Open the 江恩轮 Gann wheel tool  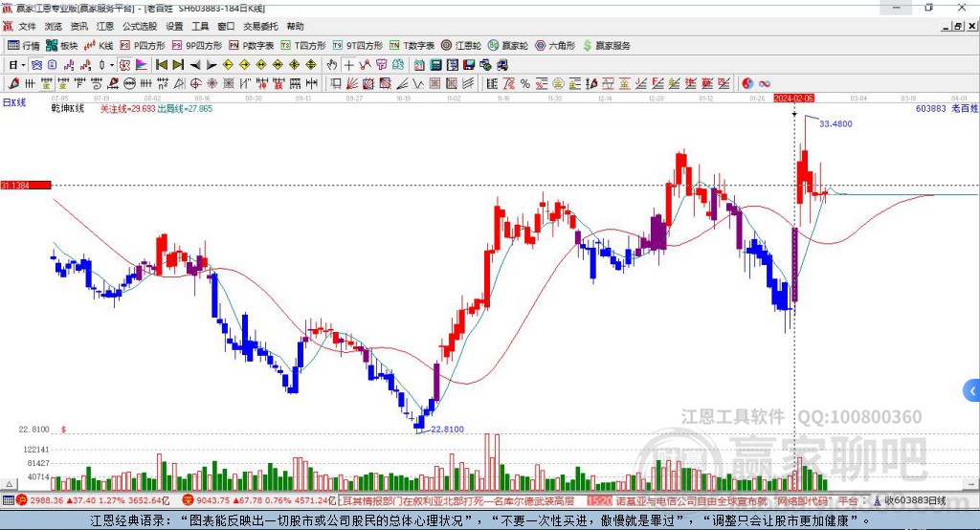point(461,46)
